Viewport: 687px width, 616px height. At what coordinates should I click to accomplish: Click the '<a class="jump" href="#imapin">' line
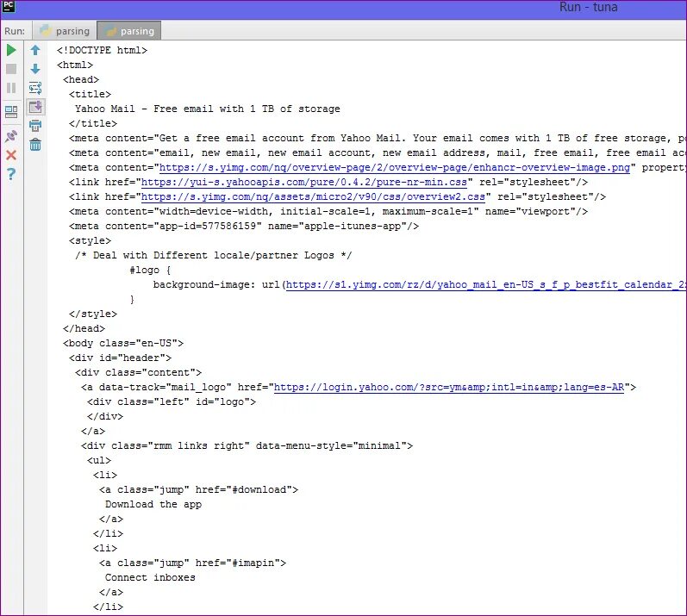pos(193,563)
